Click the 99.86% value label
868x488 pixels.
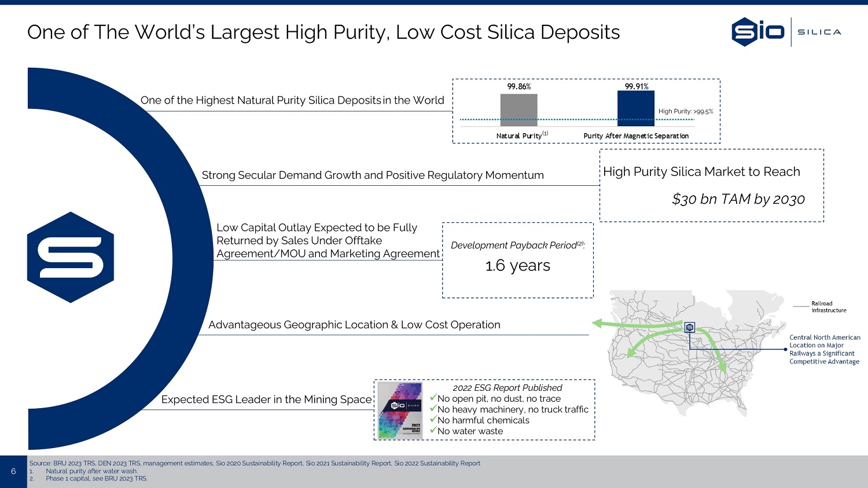click(x=519, y=86)
